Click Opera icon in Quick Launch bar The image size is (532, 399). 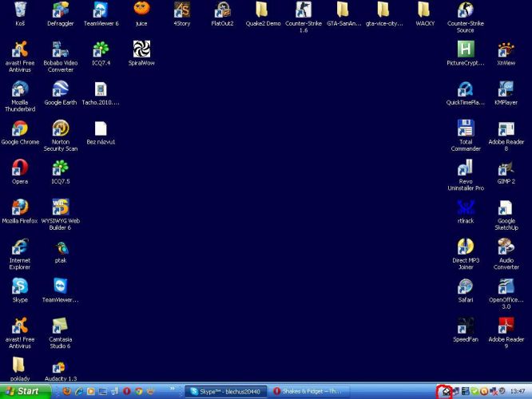pos(126,392)
